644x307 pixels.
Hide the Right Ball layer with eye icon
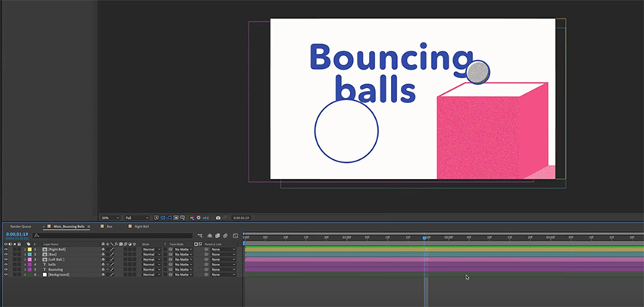5,249
